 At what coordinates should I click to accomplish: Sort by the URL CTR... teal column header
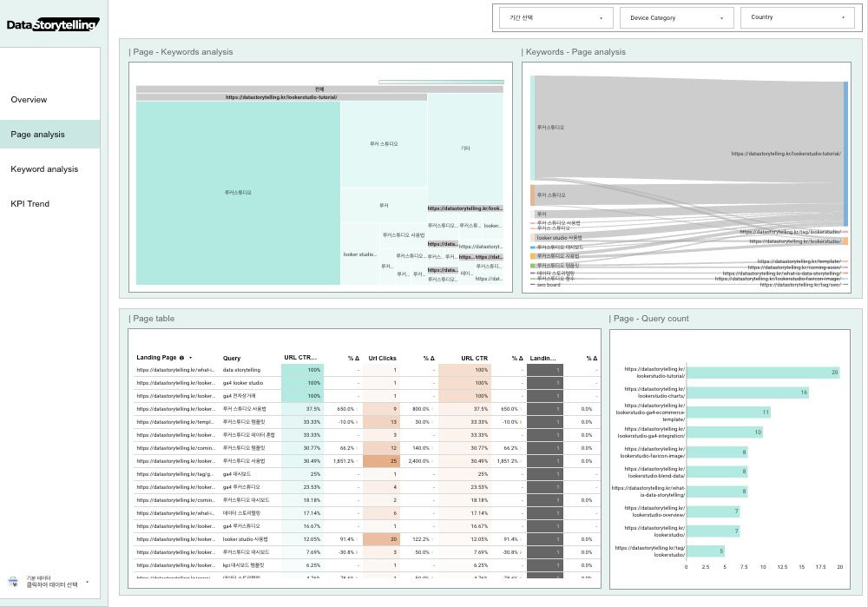point(300,358)
